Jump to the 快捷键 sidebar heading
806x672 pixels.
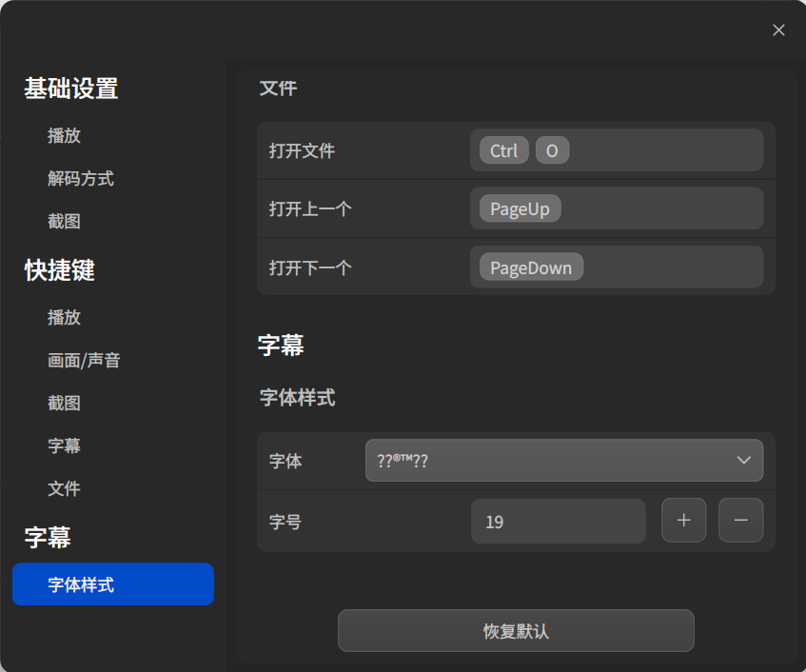[60, 270]
